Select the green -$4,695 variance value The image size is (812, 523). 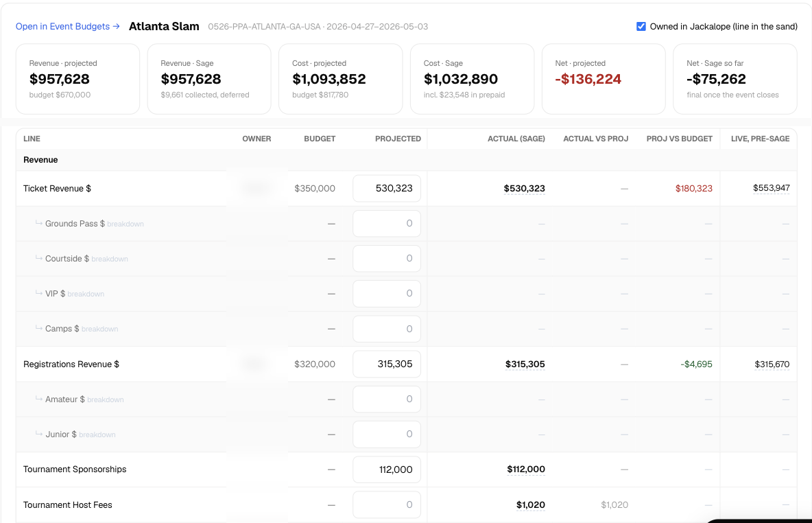click(697, 364)
